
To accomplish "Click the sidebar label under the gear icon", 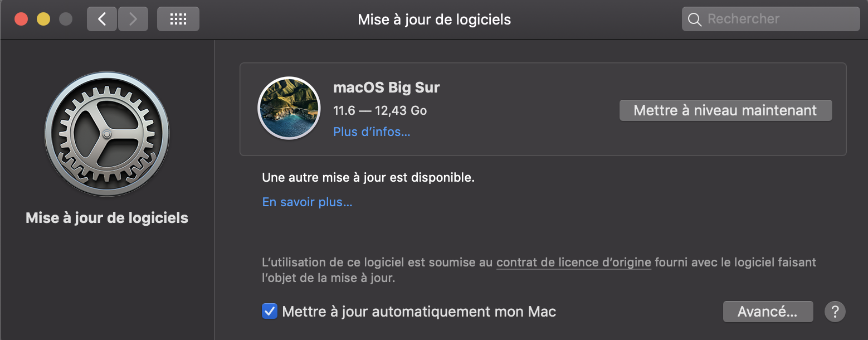I will pos(107,218).
